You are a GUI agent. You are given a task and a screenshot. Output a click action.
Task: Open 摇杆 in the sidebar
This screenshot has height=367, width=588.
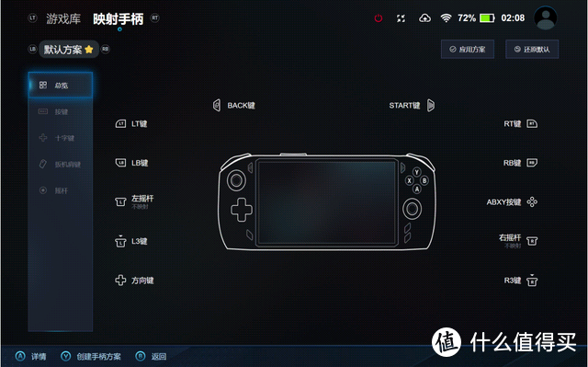click(61, 190)
